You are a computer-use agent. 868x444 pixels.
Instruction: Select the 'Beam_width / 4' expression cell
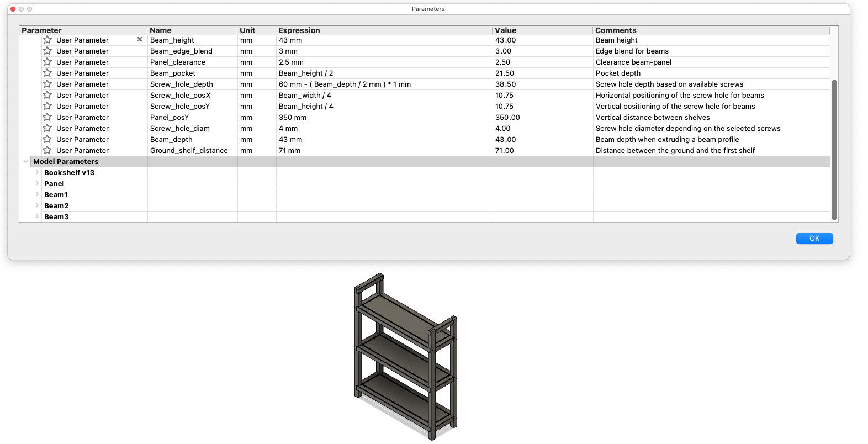[x=384, y=95]
